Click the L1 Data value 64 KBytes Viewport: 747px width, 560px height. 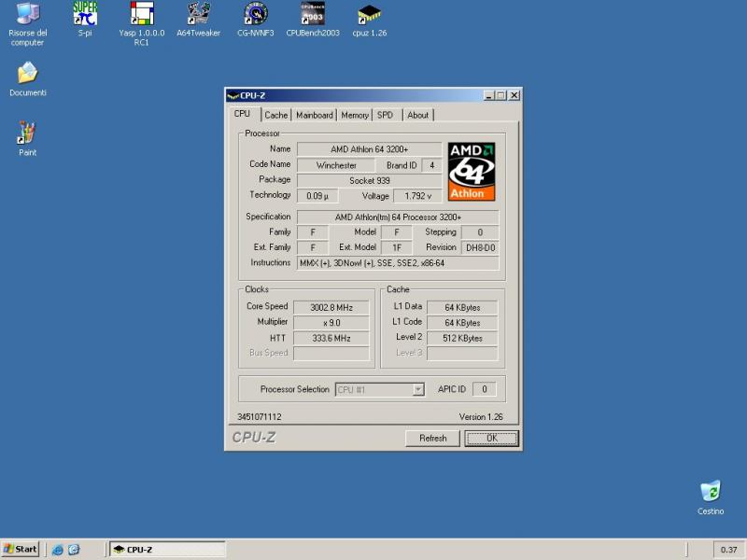click(462, 308)
